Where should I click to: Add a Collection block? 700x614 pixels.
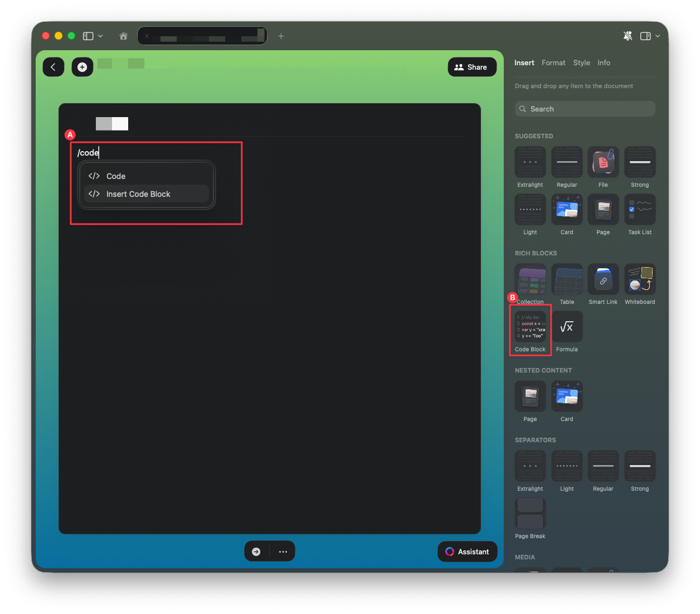[530, 279]
